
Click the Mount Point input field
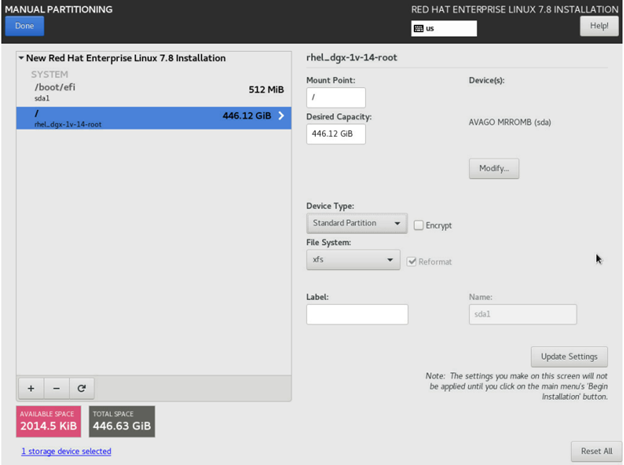[x=335, y=98]
